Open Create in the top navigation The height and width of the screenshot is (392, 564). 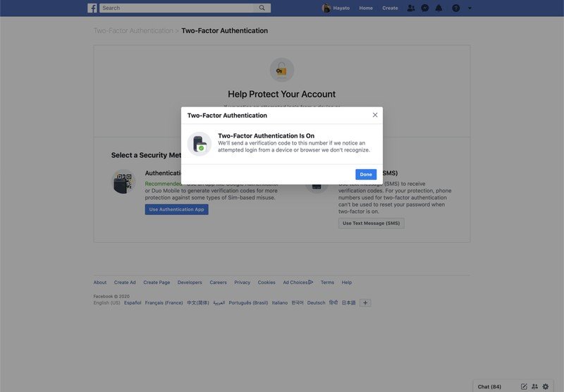coord(390,8)
